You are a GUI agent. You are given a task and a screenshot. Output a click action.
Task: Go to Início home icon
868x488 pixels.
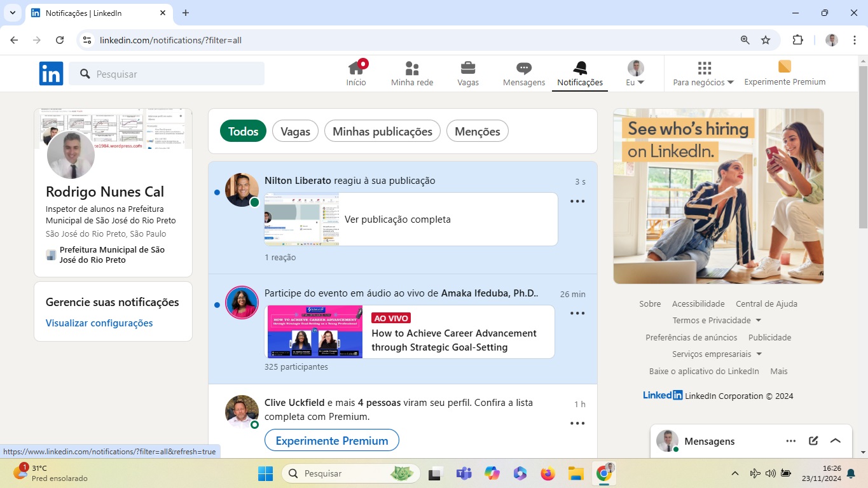point(356,74)
